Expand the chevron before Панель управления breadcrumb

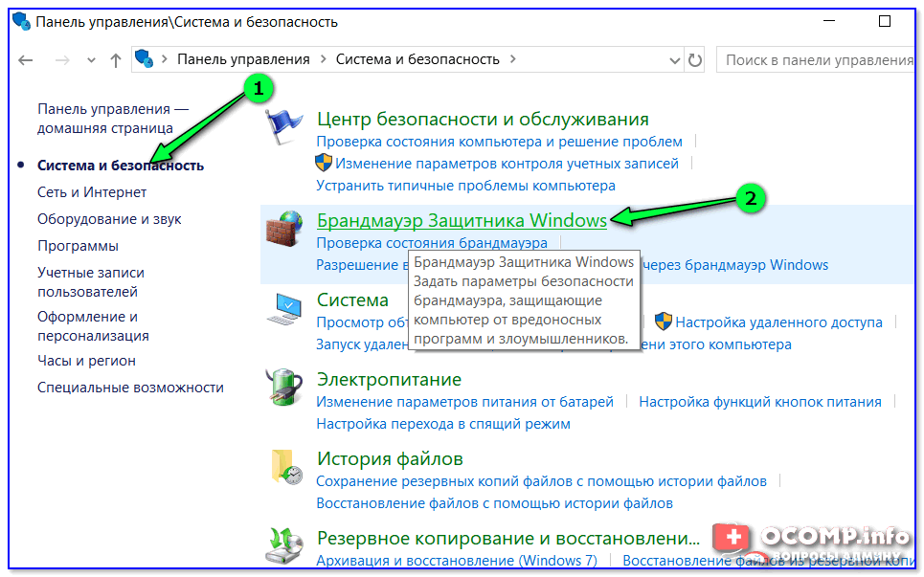(x=165, y=59)
